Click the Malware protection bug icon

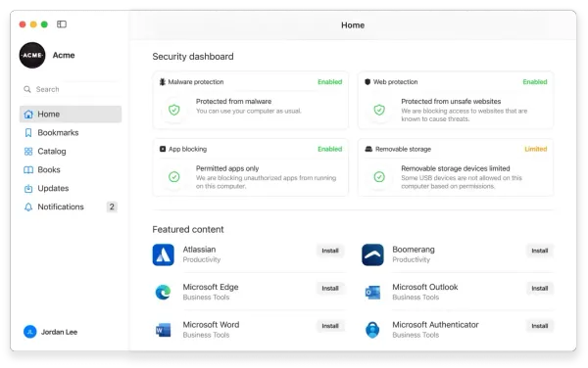(x=163, y=81)
